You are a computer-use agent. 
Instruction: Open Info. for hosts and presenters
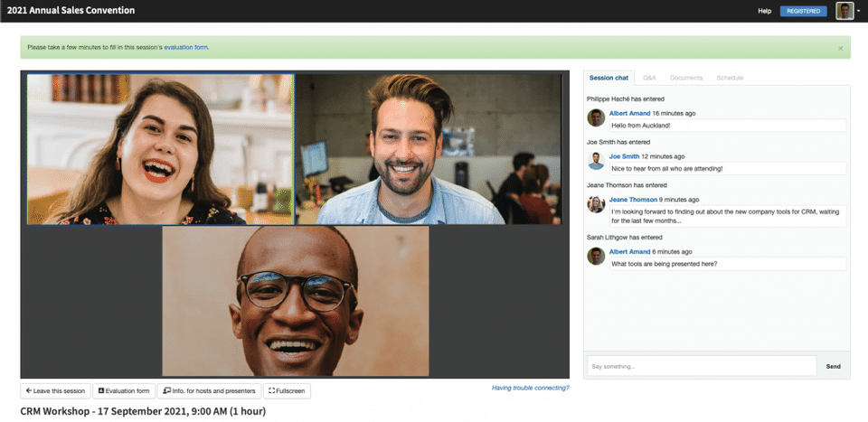tap(209, 390)
